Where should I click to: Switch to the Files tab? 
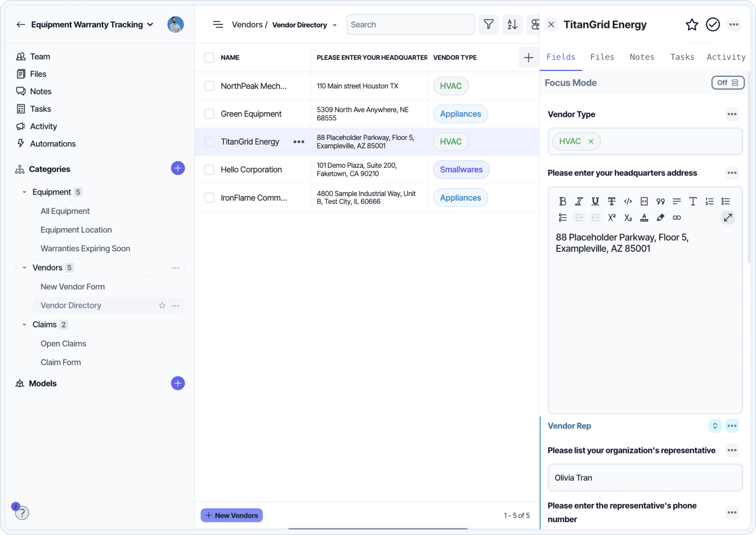[602, 57]
